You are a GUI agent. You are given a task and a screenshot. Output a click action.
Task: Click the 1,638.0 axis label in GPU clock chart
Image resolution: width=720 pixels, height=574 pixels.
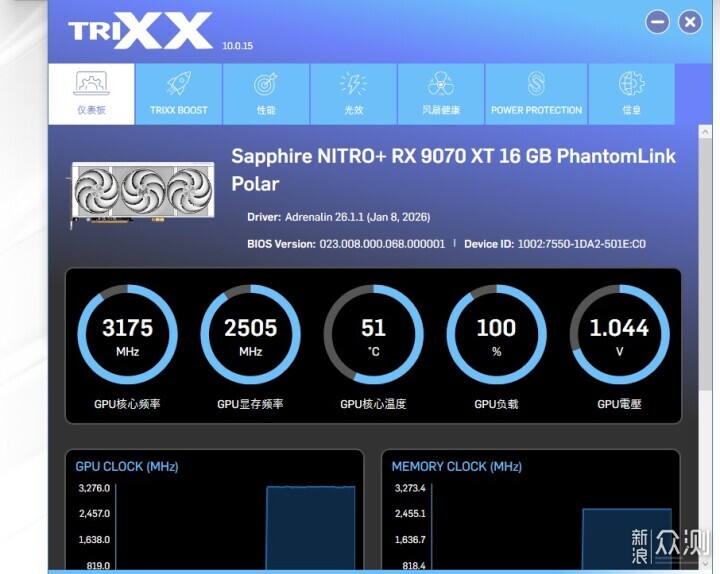[94, 540]
